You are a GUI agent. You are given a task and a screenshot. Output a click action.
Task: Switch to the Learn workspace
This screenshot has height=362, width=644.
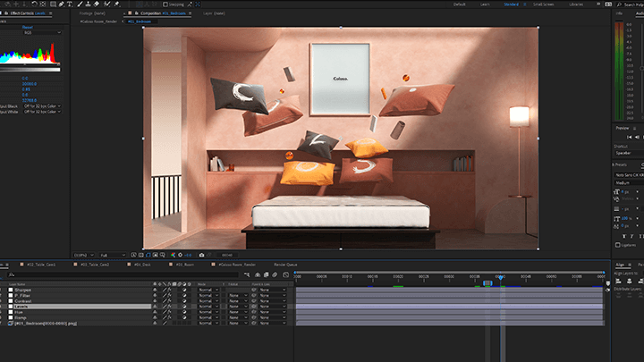pos(485,4)
